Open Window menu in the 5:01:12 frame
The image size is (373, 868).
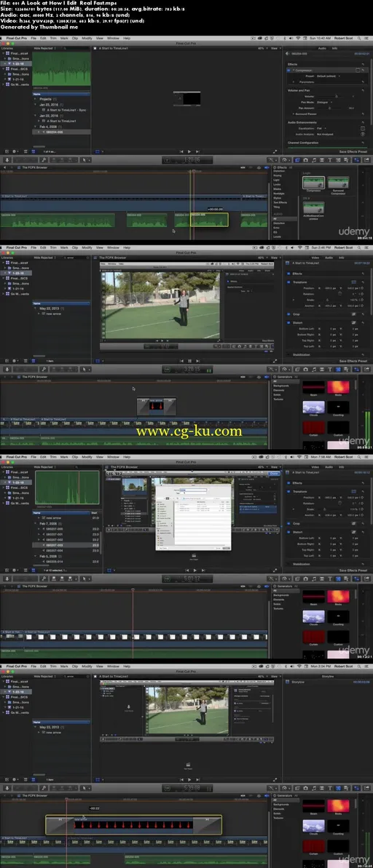(113, 457)
